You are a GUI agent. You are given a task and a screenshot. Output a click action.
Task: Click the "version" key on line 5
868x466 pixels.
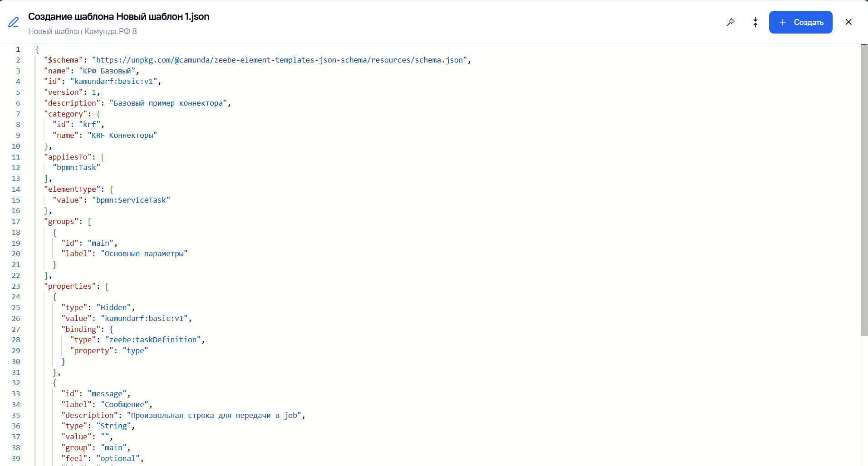click(x=64, y=92)
